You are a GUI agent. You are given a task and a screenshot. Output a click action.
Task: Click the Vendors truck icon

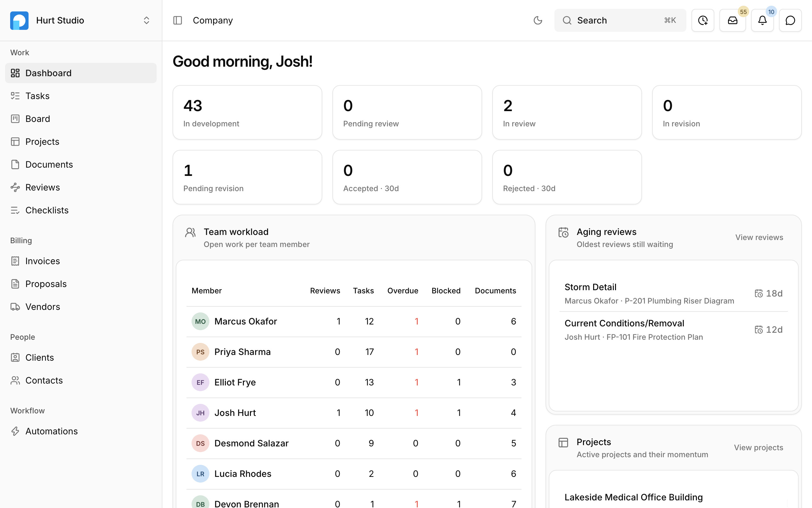coord(15,307)
